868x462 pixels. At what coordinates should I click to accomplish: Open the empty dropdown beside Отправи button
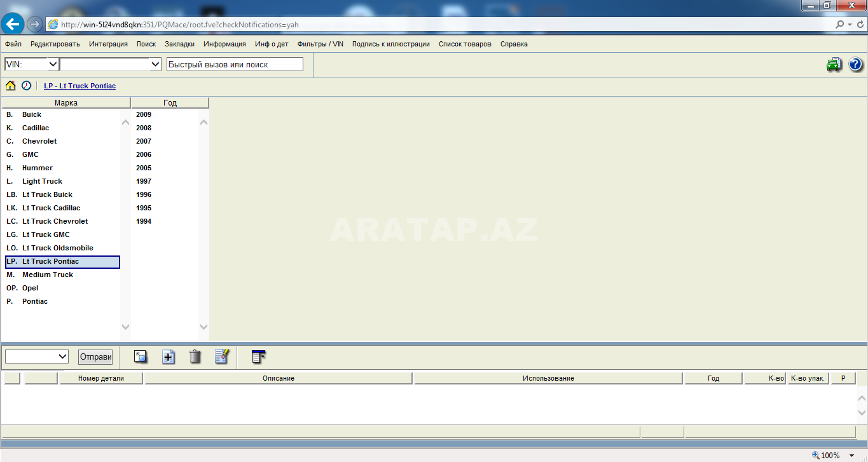[37, 357]
